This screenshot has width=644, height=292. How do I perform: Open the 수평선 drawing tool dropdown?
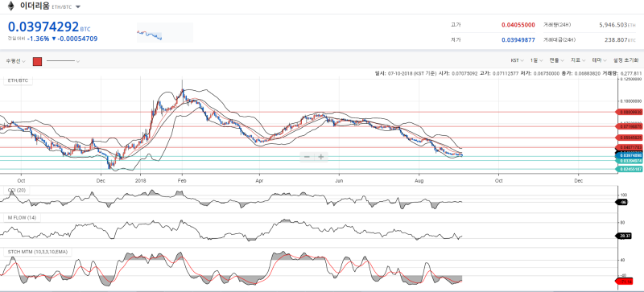tap(15, 61)
